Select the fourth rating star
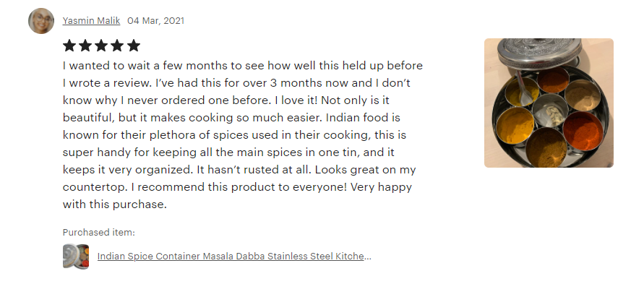644x284 pixels. tap(118, 46)
